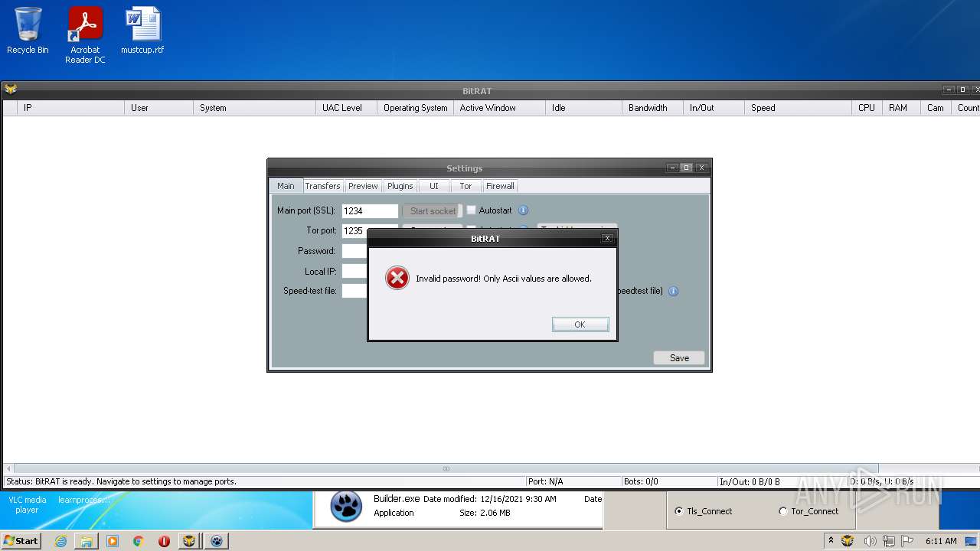Click the Tor port input field
980x551 pixels.
click(354, 230)
